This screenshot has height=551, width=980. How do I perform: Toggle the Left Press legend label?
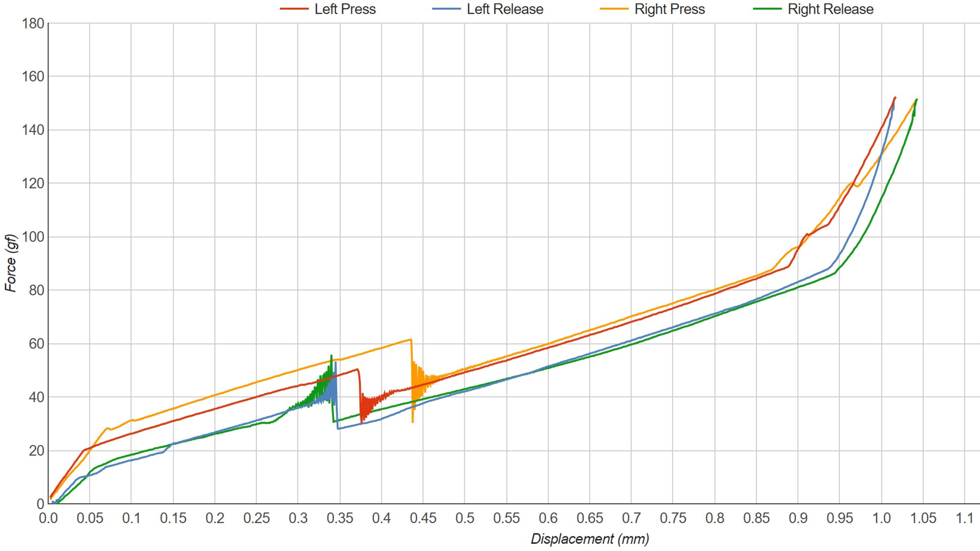coord(345,9)
